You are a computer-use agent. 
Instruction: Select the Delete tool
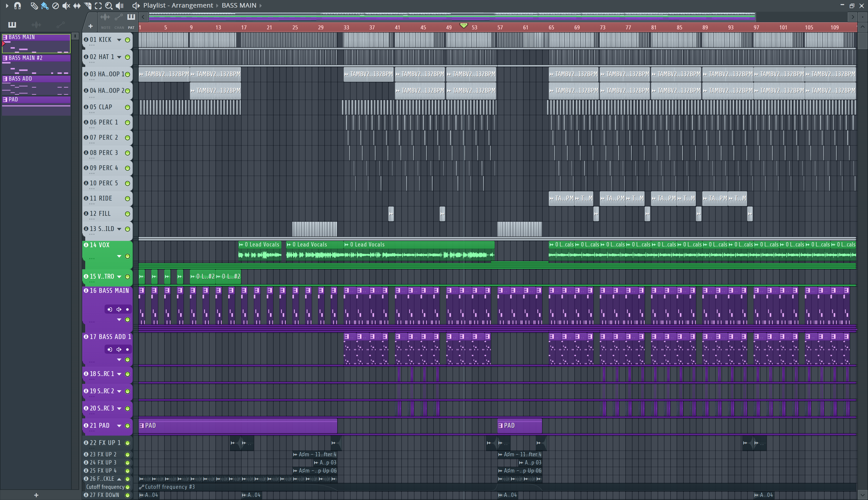coord(55,6)
